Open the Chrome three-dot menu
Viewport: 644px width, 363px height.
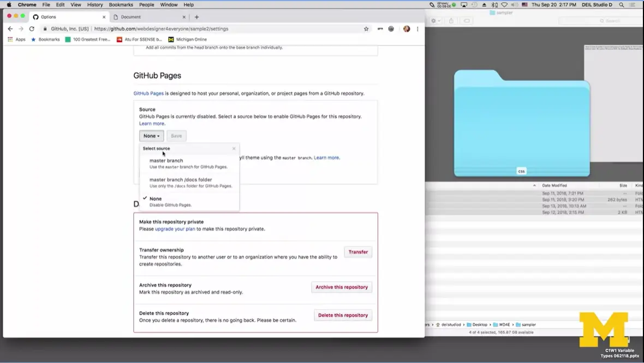[x=418, y=28]
